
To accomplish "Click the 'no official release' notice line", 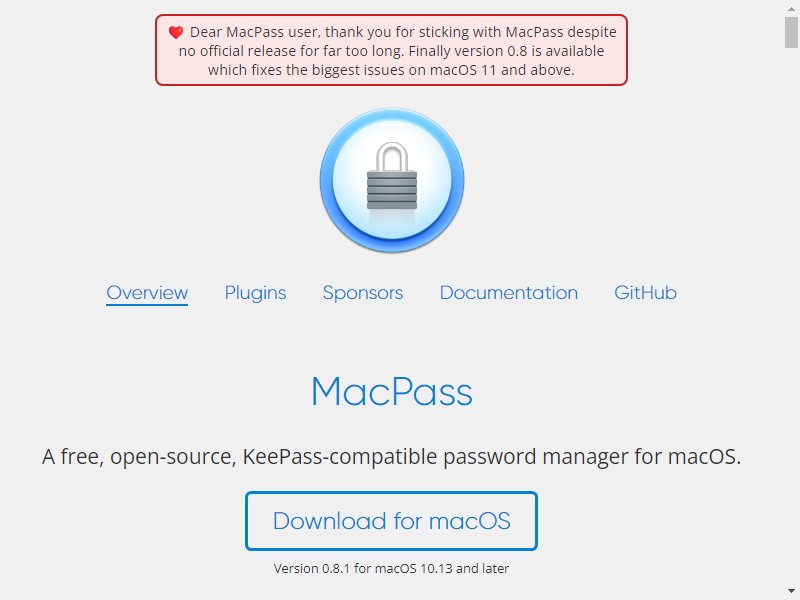I will (391, 51).
